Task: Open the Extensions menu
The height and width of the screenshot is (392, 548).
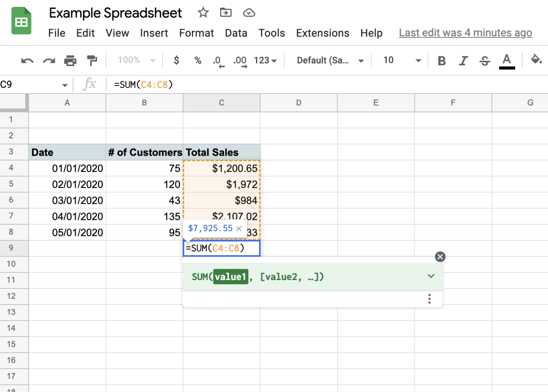Action: (x=323, y=33)
